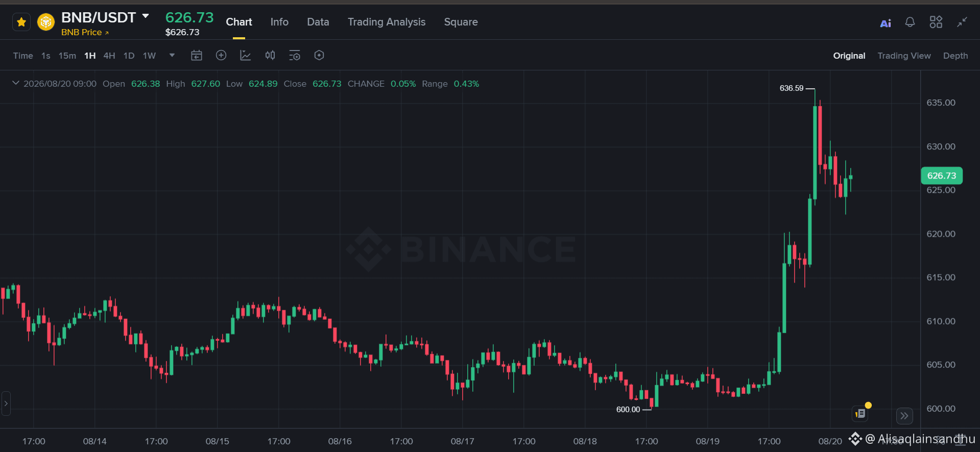Switch to Trading View chart

904,56
